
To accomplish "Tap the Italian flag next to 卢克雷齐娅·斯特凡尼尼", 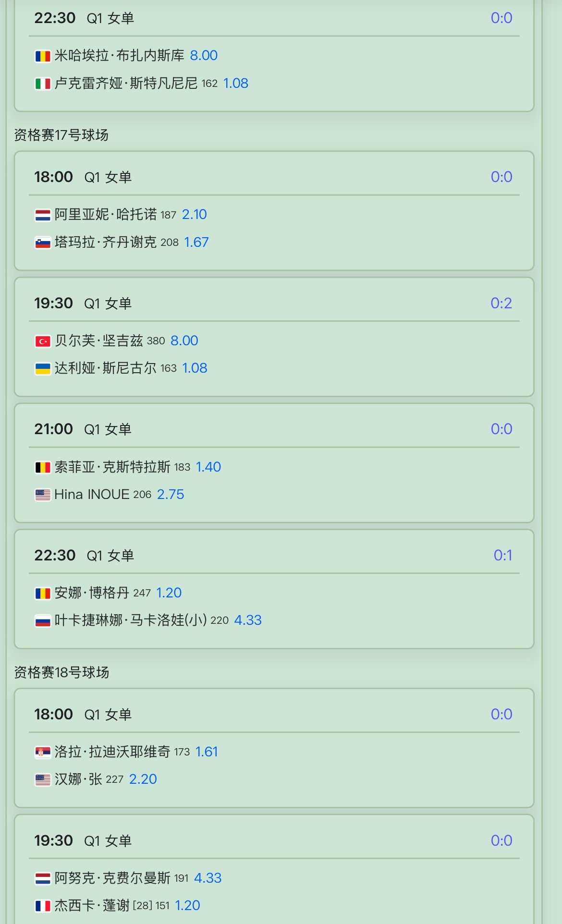I will click(x=43, y=84).
